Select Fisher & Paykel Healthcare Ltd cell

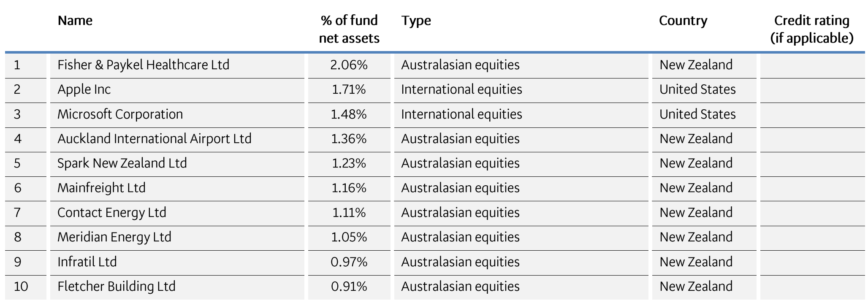pyautogui.click(x=143, y=65)
